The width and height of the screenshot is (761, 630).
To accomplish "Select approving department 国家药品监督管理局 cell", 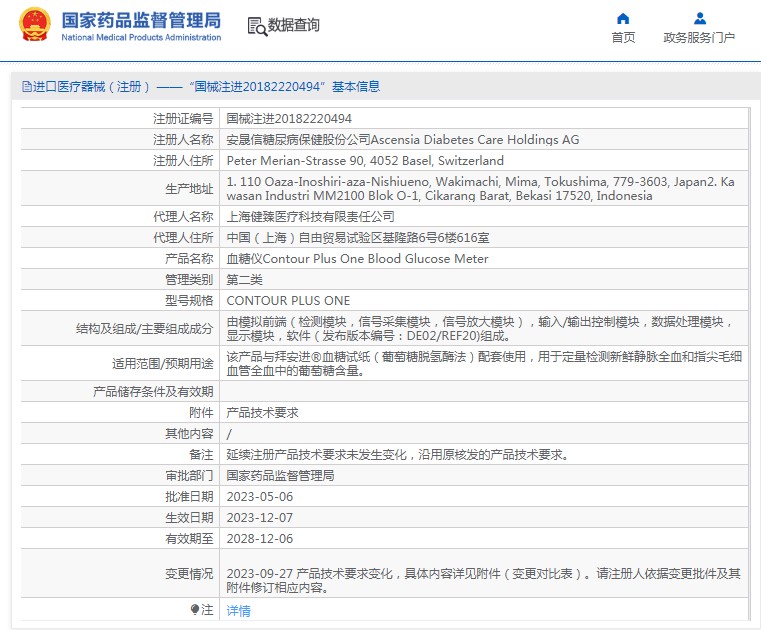I will pyautogui.click(x=483, y=476).
